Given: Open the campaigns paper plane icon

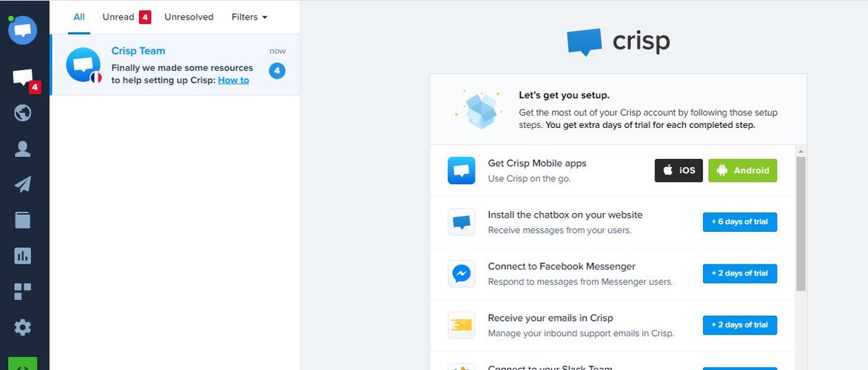Looking at the screenshot, I should (22, 184).
